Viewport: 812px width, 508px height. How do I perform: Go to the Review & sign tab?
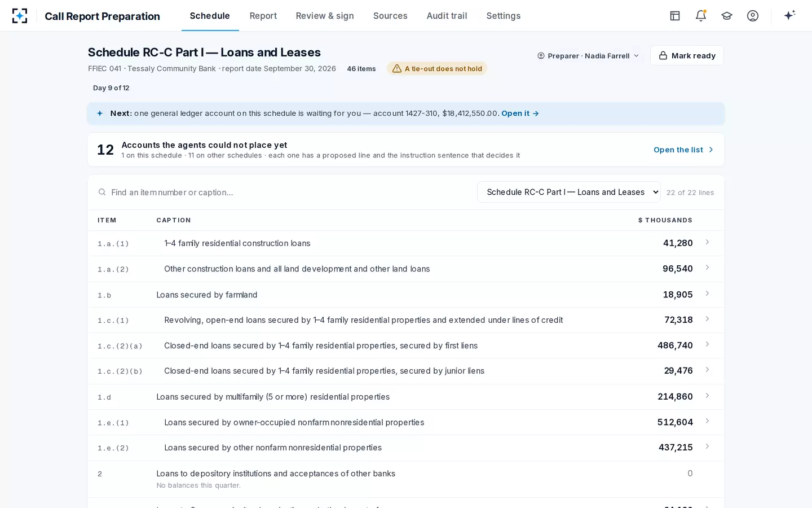[325, 16]
